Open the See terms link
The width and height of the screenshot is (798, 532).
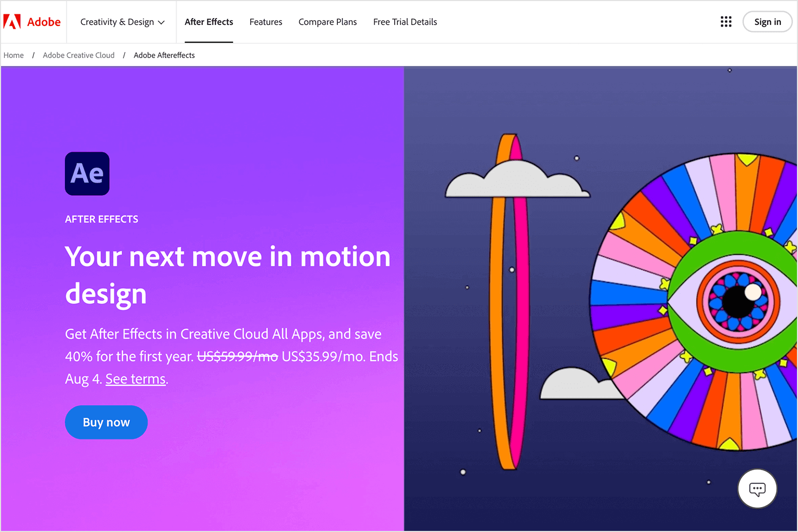136,379
